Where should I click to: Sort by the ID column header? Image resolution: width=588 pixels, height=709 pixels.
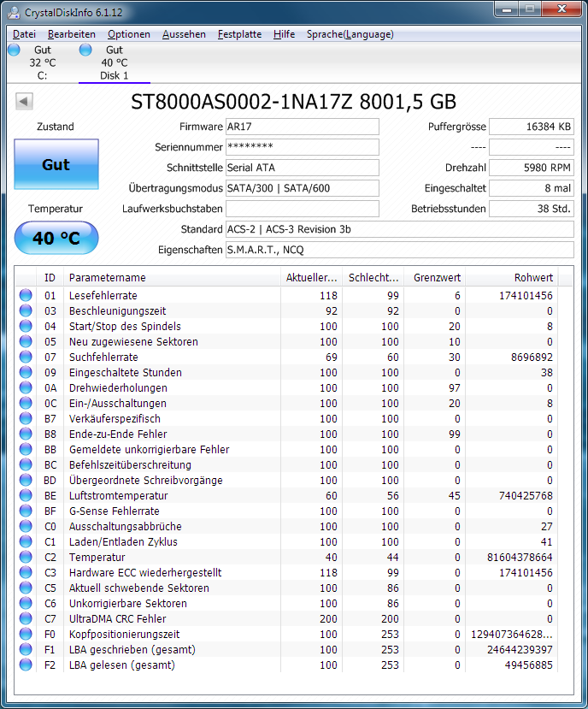click(x=50, y=278)
